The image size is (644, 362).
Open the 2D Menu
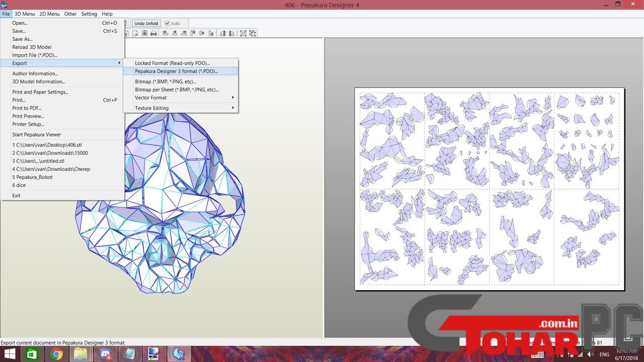(x=49, y=14)
